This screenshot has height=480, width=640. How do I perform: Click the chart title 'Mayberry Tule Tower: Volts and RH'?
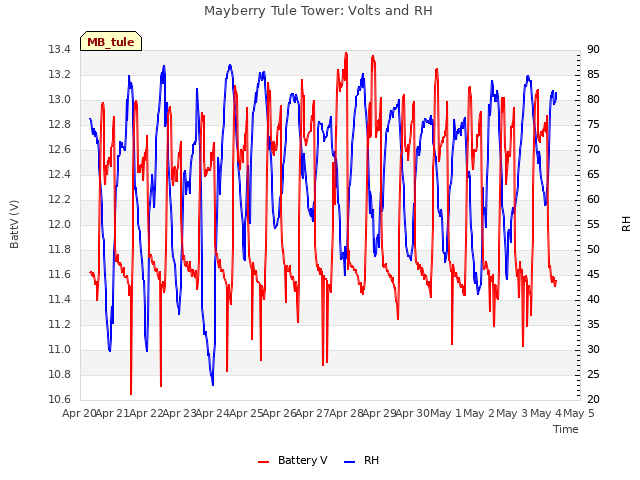[318, 10]
